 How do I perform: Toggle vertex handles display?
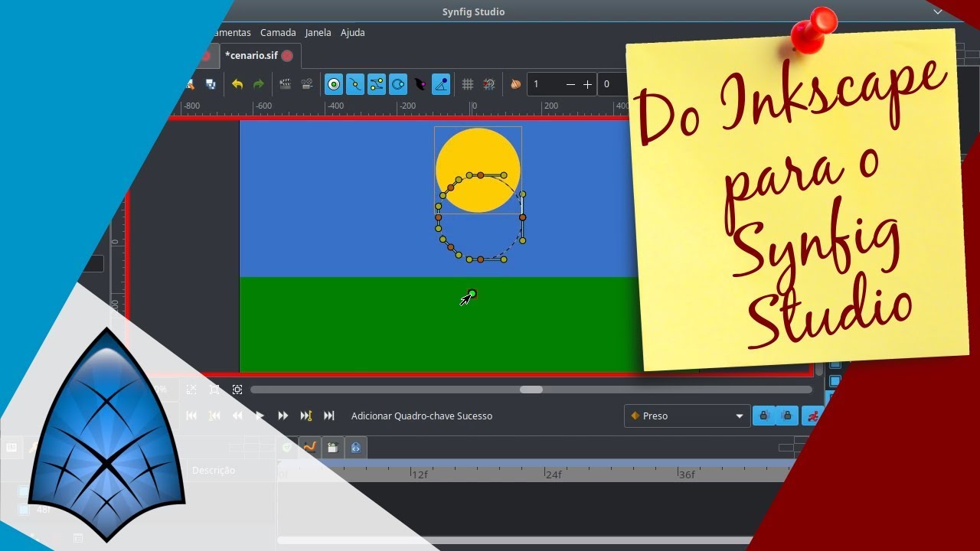pyautogui.click(x=355, y=84)
